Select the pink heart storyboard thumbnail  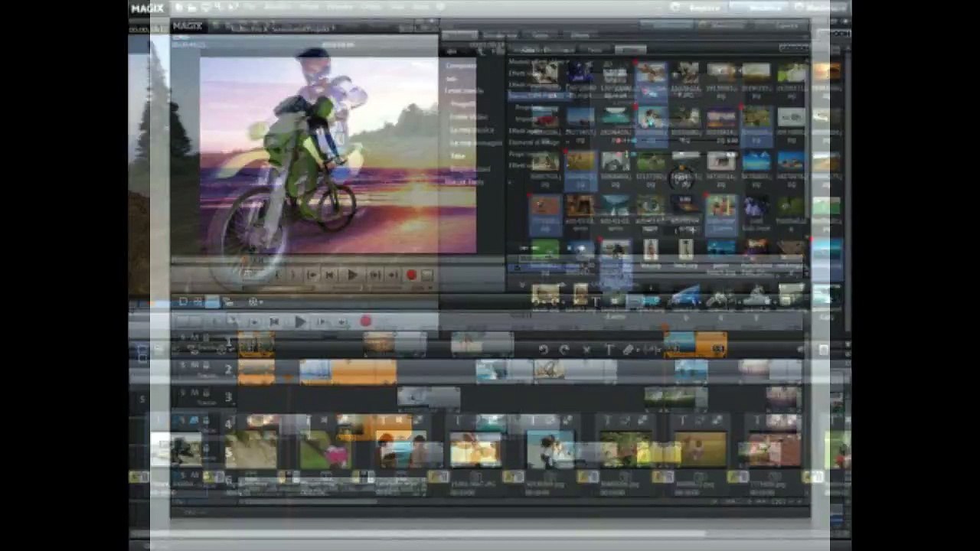tap(325, 450)
